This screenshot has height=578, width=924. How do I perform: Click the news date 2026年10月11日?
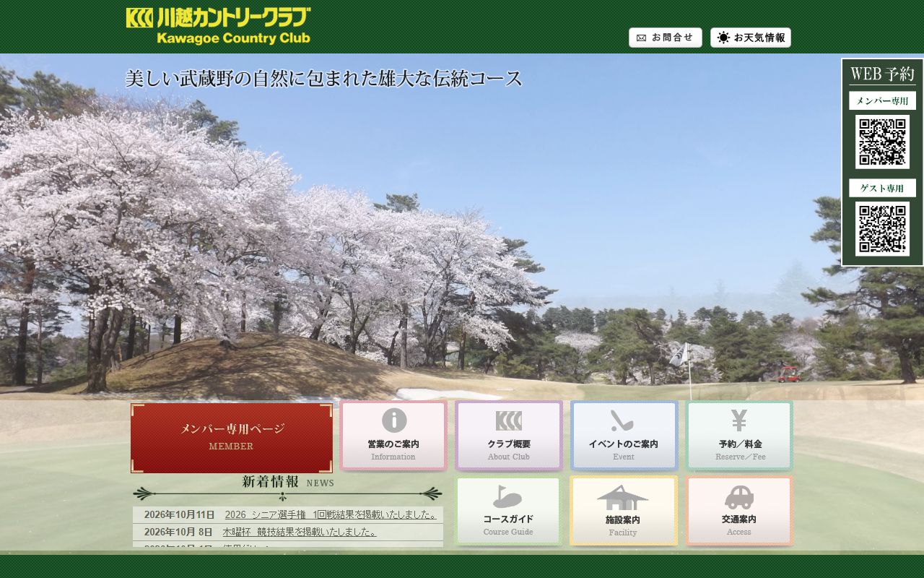(180, 515)
